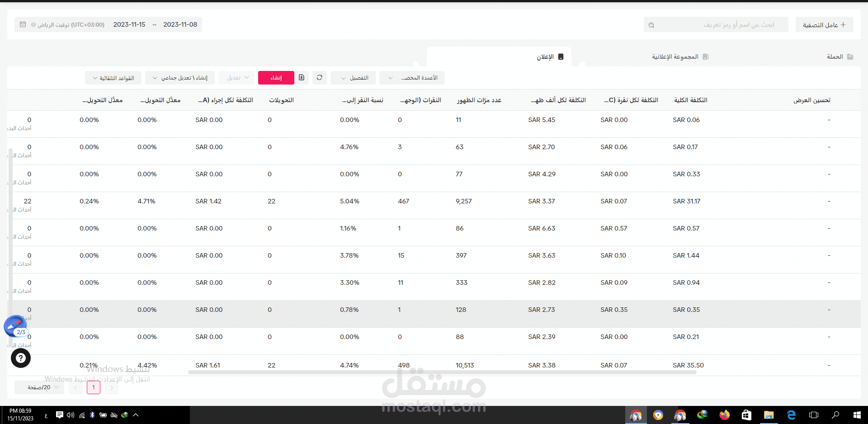
Task: Click the ad icon beside الإعلان tab
Action: coord(561,57)
